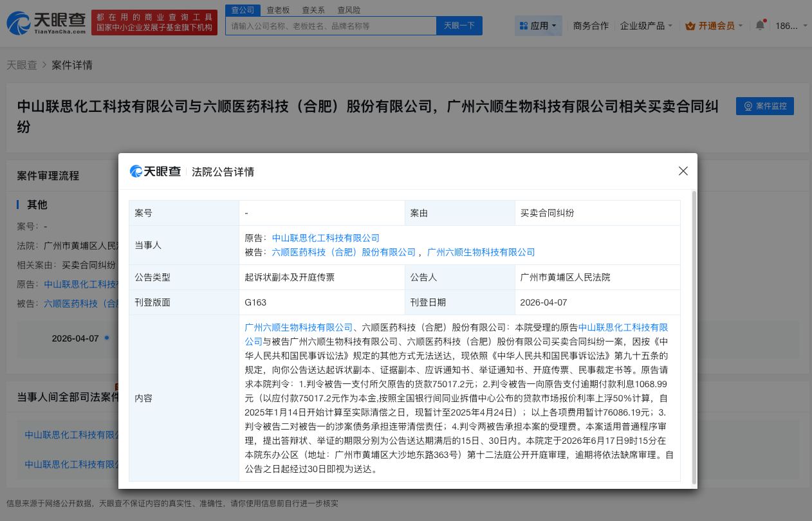This screenshot has height=521, width=812.
Task: Open the notification bell with red dot
Action: click(760, 25)
